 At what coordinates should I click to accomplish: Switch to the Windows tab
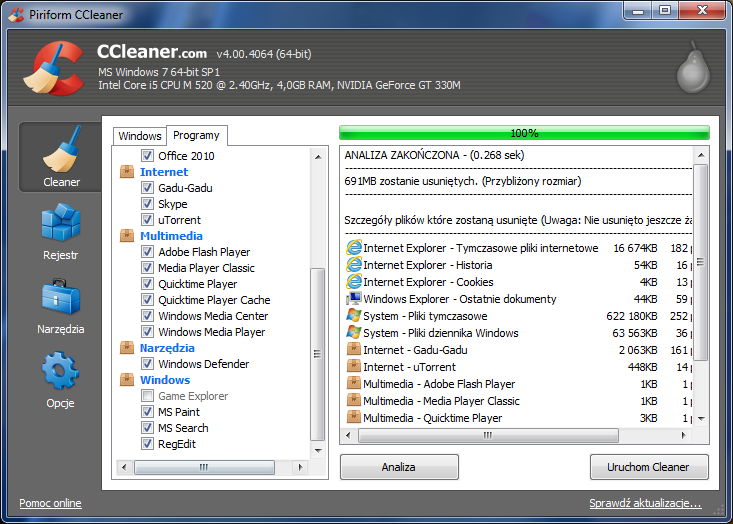(140, 136)
